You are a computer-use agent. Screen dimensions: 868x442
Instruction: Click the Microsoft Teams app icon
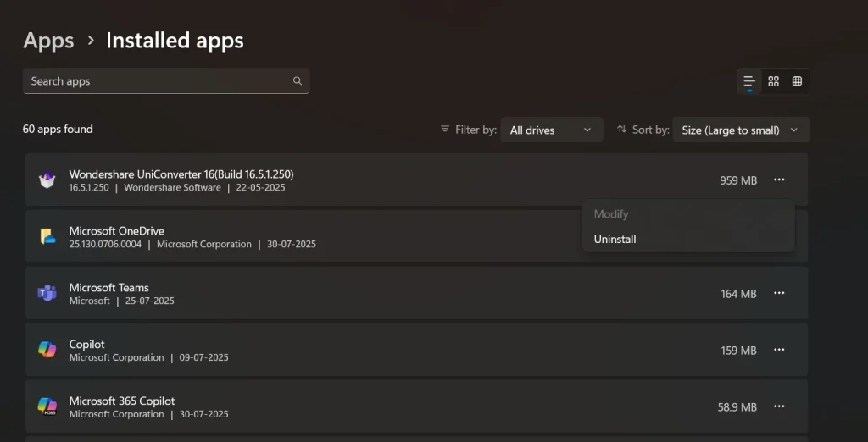click(47, 293)
